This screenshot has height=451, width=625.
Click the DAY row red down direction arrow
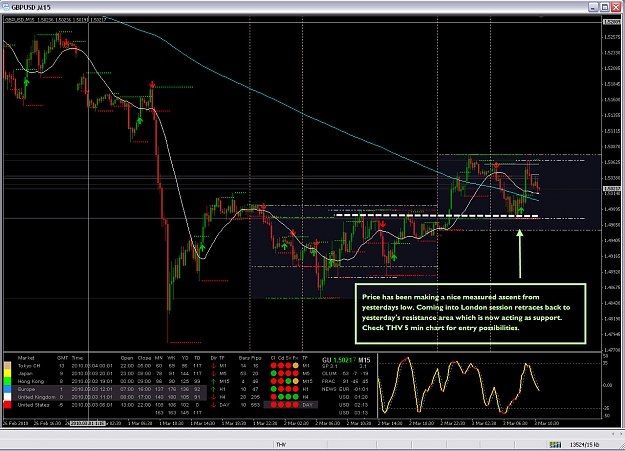point(213,405)
